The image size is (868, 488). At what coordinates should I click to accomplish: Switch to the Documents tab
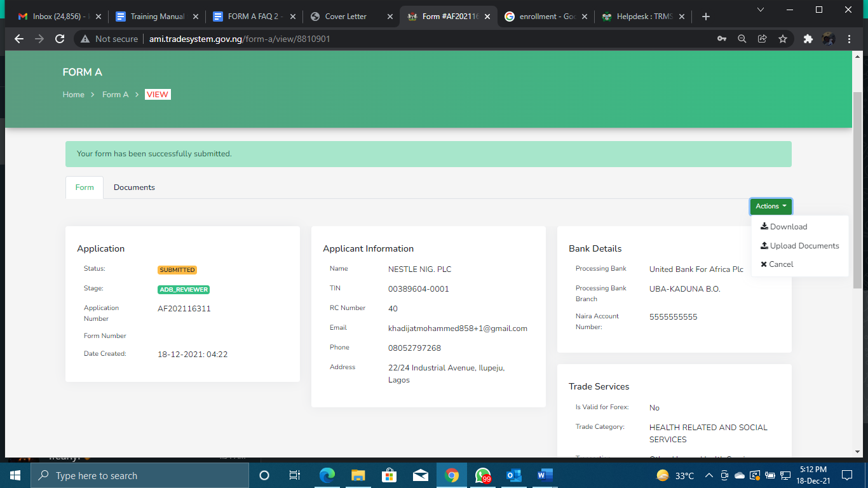[x=134, y=187]
